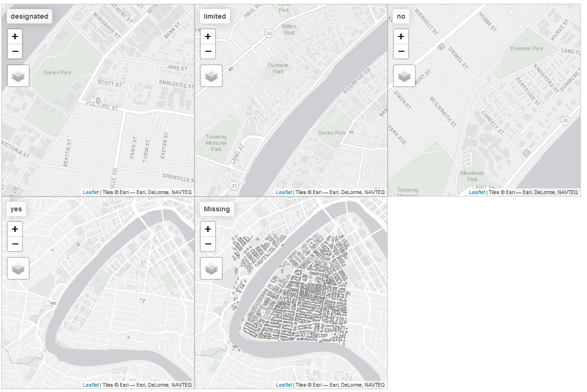Click 'Davies Park' label on limited map
Viewport: 587px width, 392px height.
click(332, 133)
